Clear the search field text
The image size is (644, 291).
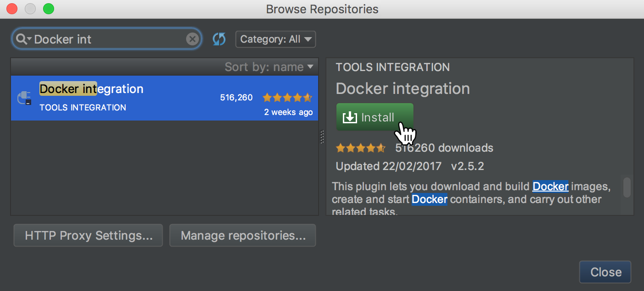pos(193,39)
